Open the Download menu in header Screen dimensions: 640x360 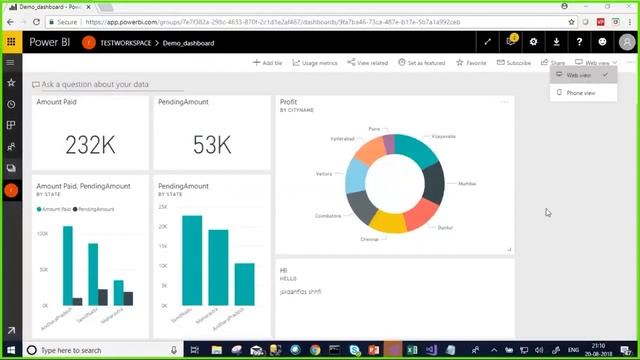pyautogui.click(x=556, y=42)
